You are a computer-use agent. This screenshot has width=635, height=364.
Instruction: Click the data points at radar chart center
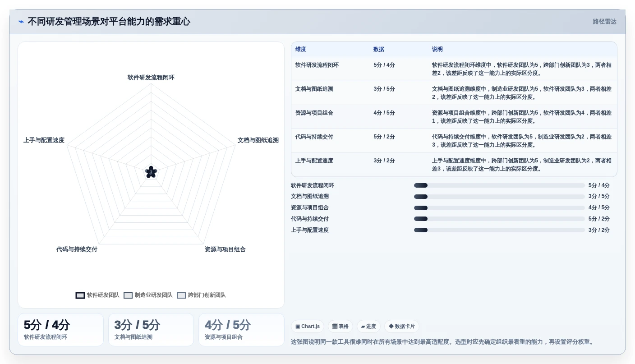151,172
